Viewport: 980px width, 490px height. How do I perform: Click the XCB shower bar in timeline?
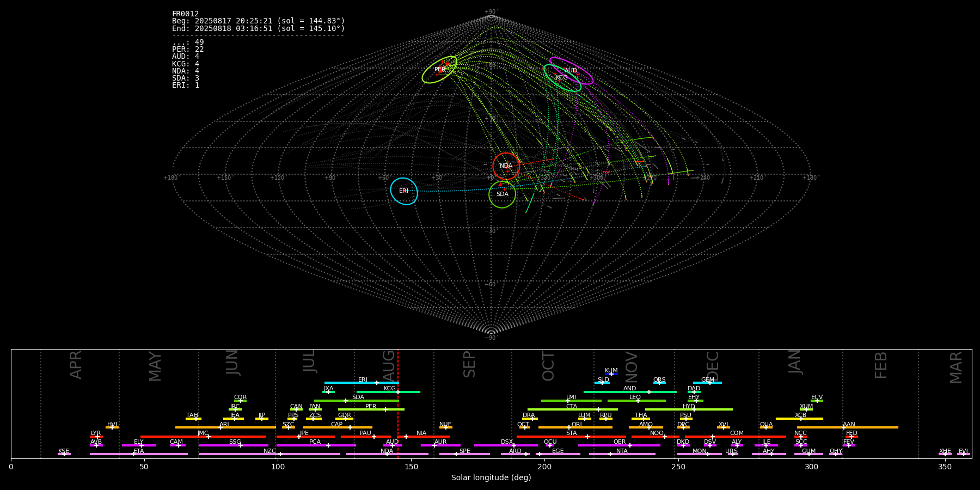point(799,419)
